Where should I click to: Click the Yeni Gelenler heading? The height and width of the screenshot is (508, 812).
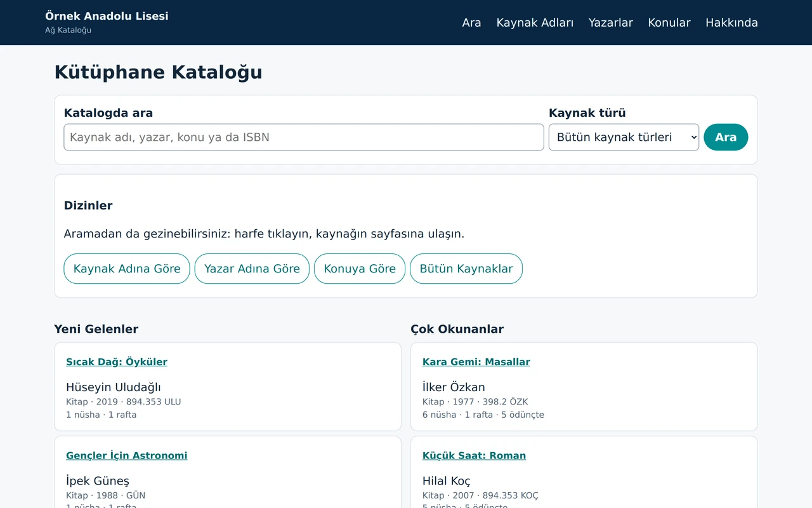[96, 329]
